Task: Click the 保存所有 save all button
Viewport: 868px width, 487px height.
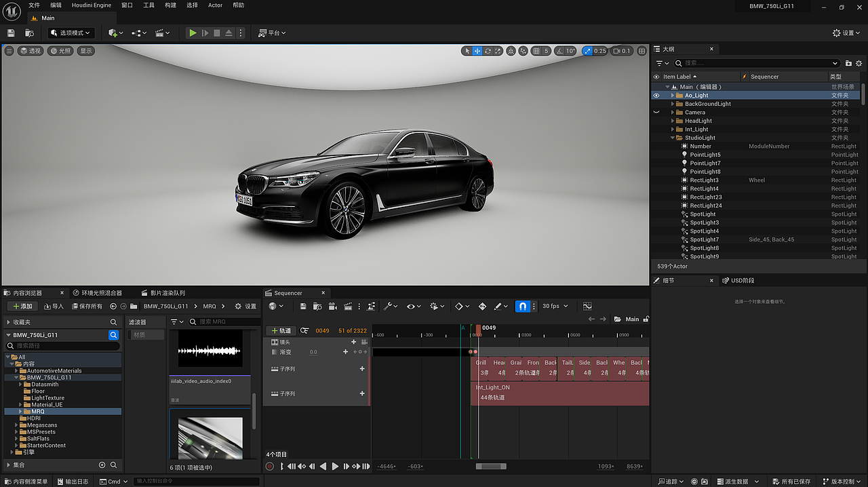Action: click(86, 307)
